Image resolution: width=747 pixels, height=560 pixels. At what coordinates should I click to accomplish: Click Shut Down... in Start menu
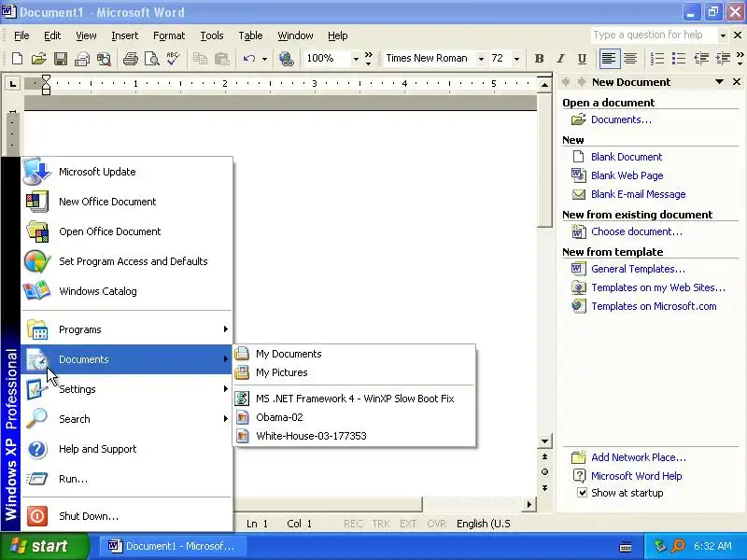point(126,516)
